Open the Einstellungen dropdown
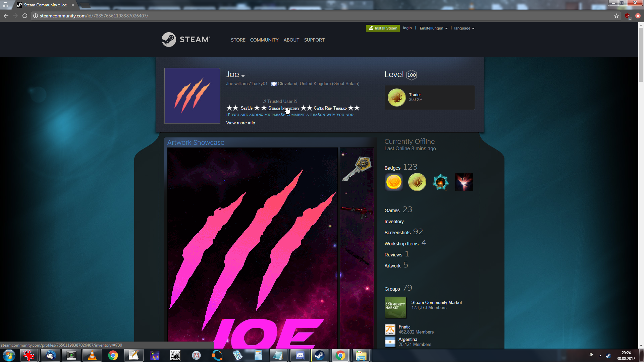Image resolution: width=644 pixels, height=362 pixels. point(433,28)
